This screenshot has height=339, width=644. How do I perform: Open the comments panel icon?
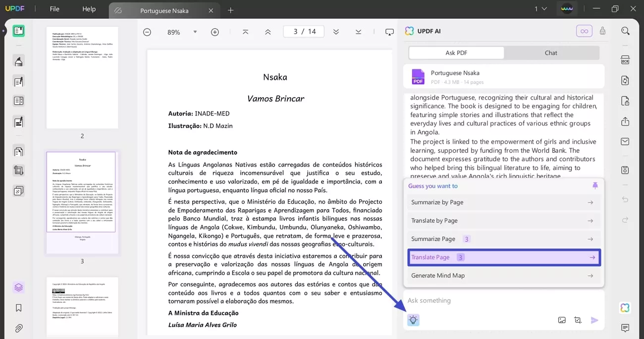click(625, 328)
